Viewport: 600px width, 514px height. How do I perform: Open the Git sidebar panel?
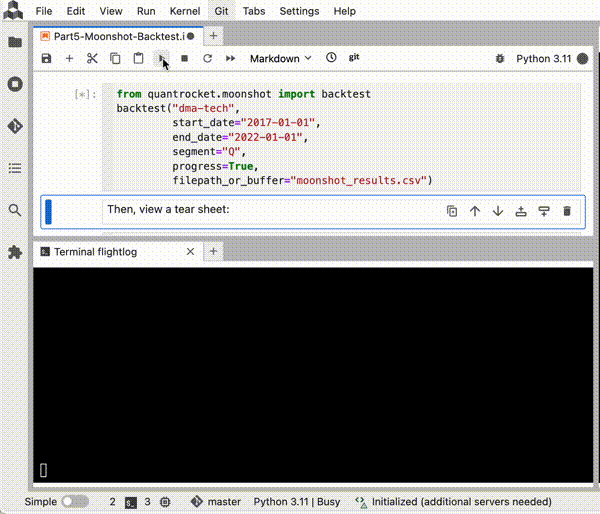pyautogui.click(x=15, y=126)
